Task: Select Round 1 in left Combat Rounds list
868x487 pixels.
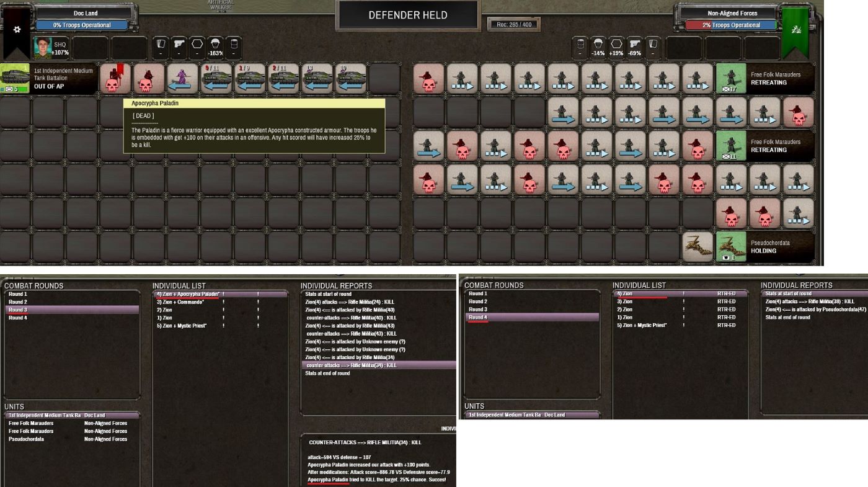Action: (72, 294)
